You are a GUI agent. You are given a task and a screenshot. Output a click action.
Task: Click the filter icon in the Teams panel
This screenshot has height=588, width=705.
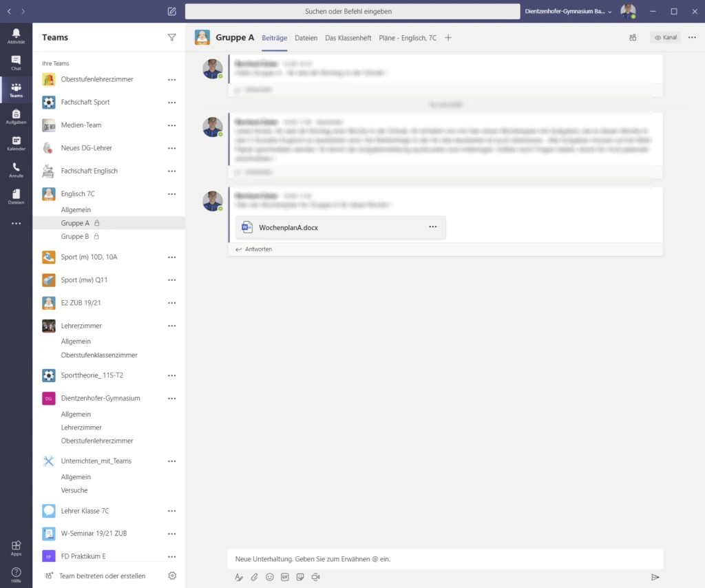click(172, 38)
